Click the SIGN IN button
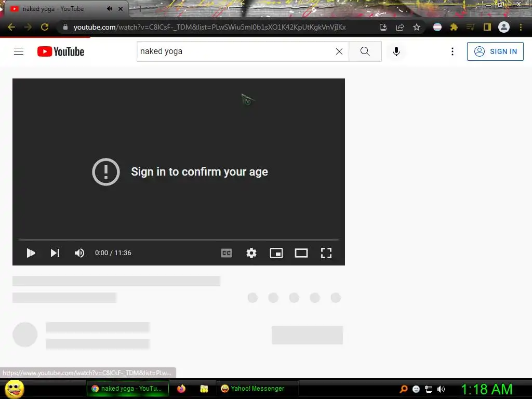The height and width of the screenshot is (399, 532). 495,51
